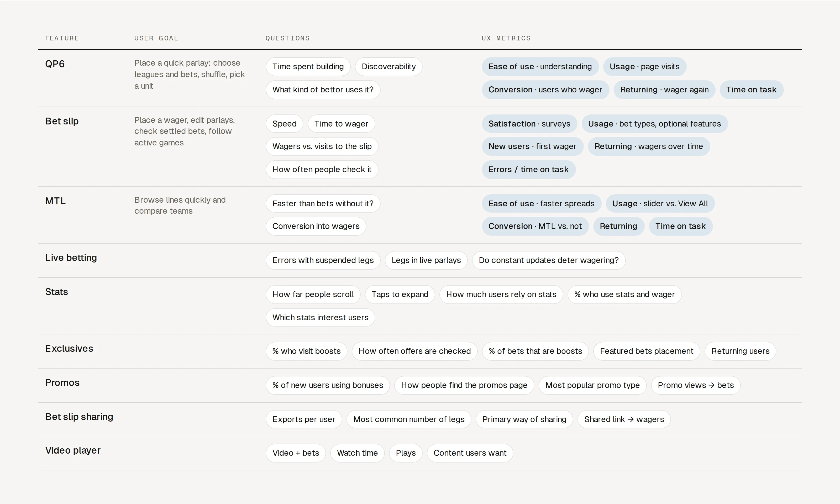Click the 'Time spent building' chip

coord(308,67)
